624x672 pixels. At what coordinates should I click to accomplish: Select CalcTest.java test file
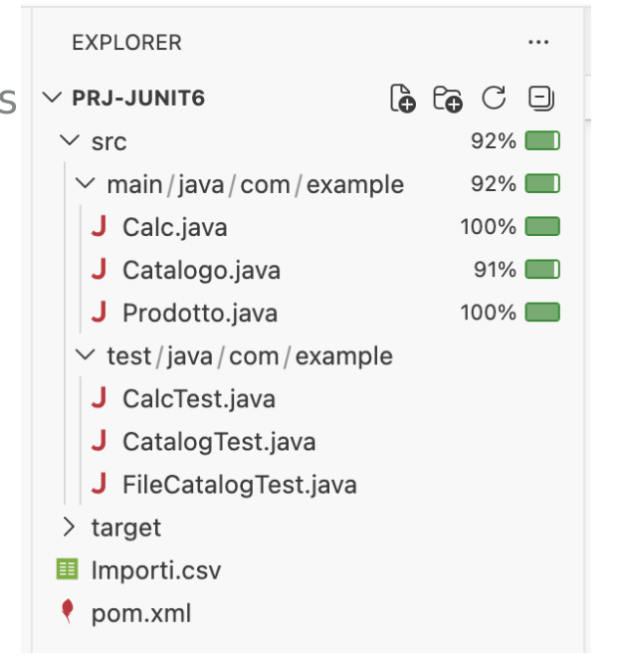[x=198, y=398]
